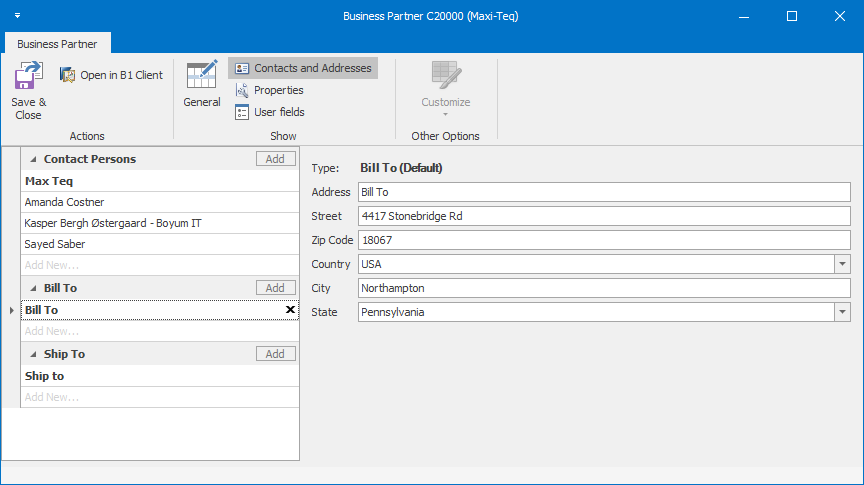Click the row indicator arrow beside Bill To
This screenshot has width=864, height=485.
pos(12,310)
